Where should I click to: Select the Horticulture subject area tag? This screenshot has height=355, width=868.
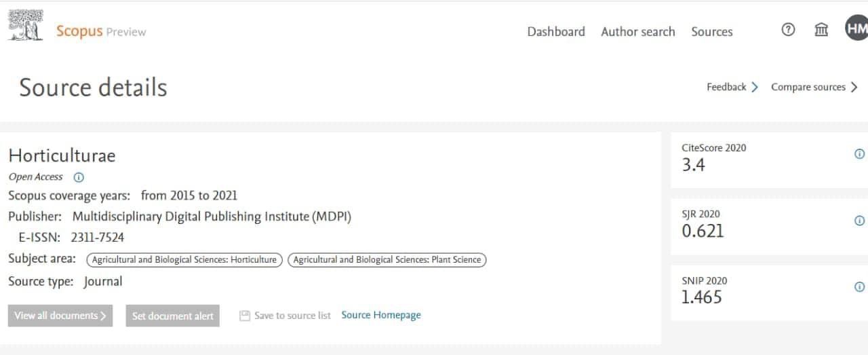coord(184,260)
